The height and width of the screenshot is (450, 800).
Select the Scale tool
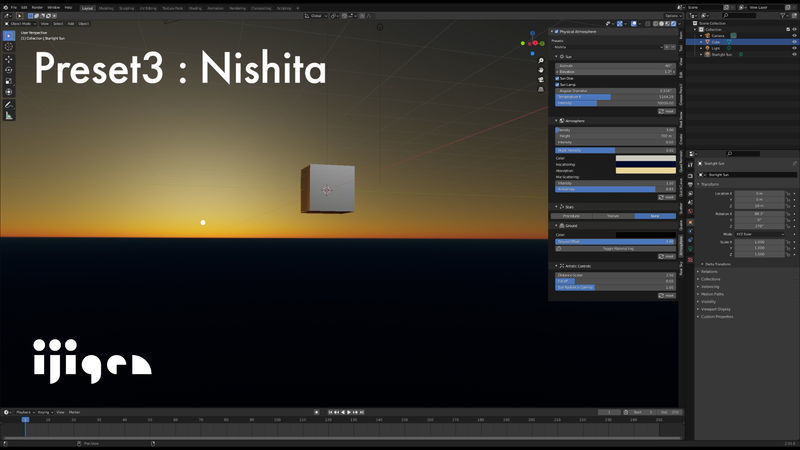9,81
